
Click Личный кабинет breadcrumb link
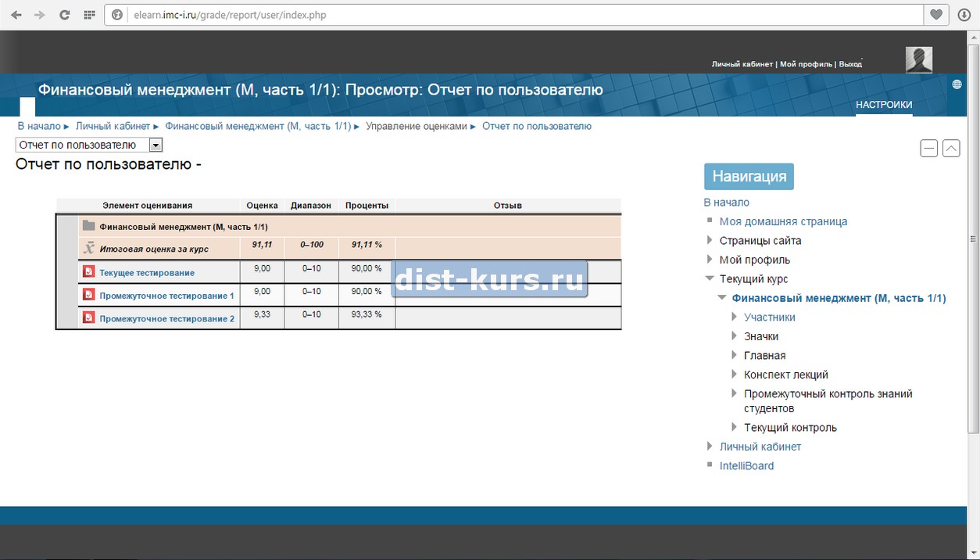pyautogui.click(x=113, y=126)
